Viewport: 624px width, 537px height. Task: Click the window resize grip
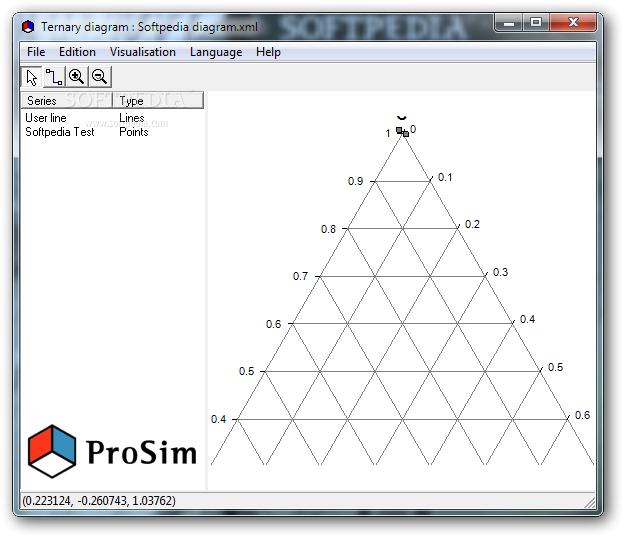pyautogui.click(x=590, y=502)
